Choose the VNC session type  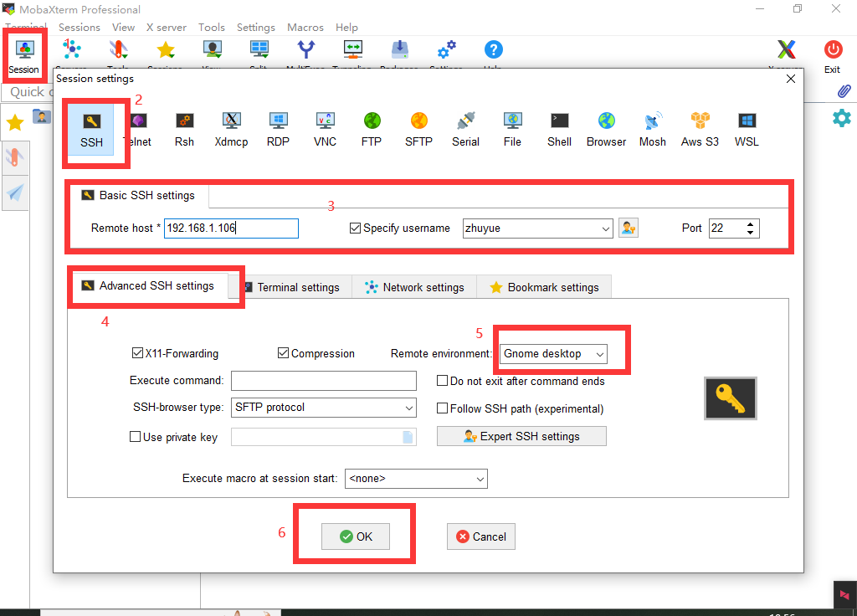[326, 130]
